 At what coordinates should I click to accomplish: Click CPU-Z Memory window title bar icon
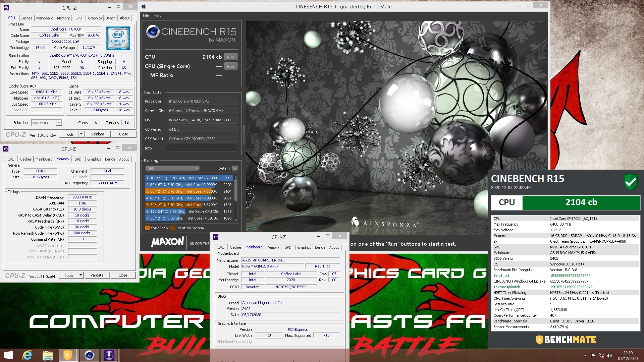click(x=5, y=149)
